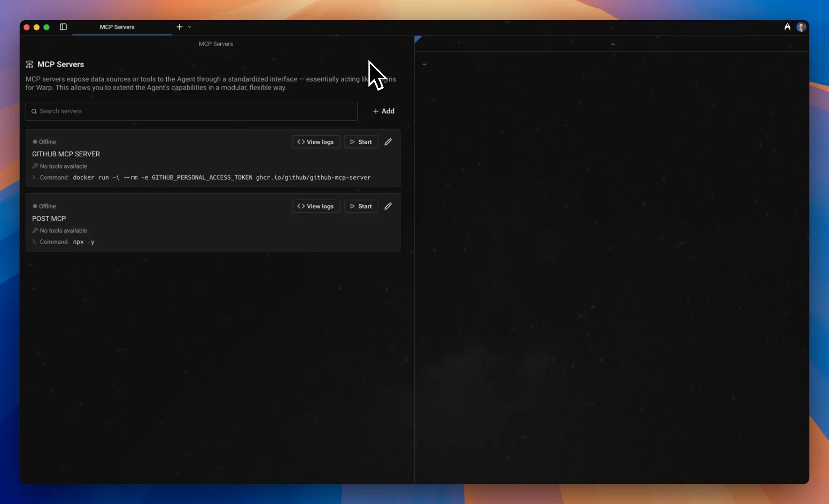View logs for POST MCP

coord(316,206)
